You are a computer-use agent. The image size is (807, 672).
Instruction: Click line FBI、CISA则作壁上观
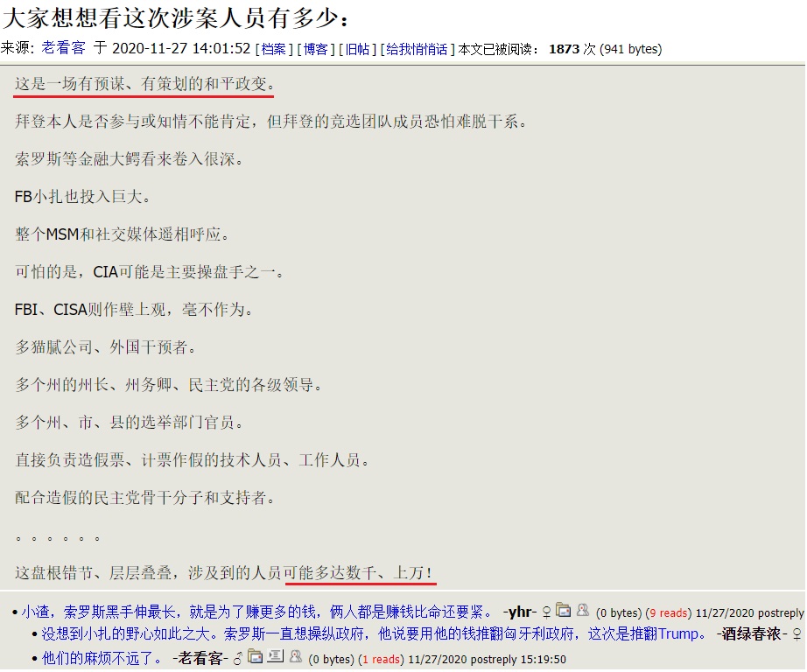(x=133, y=309)
